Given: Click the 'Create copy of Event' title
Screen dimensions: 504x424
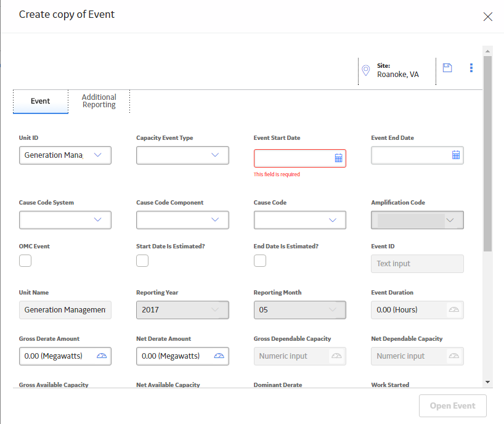Looking at the screenshot, I should click(x=67, y=14).
